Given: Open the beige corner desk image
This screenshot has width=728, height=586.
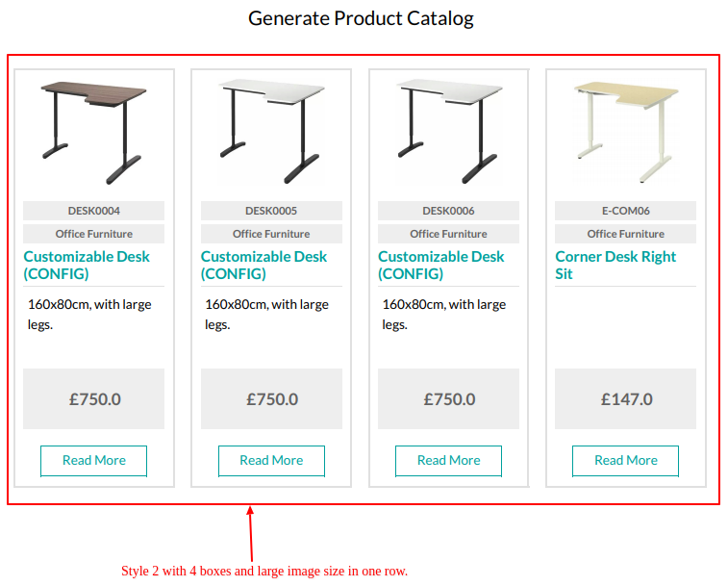Looking at the screenshot, I should click(625, 133).
